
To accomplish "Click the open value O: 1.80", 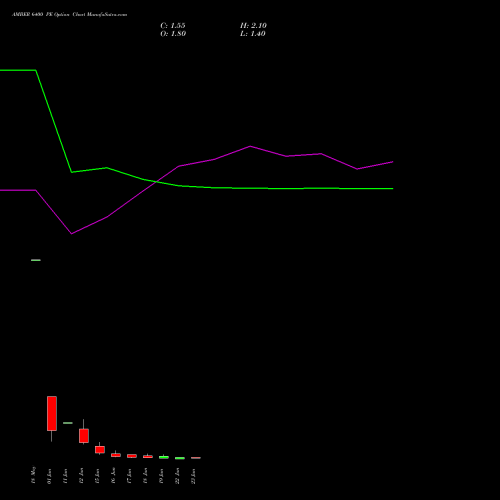I will pyautogui.click(x=173, y=34).
